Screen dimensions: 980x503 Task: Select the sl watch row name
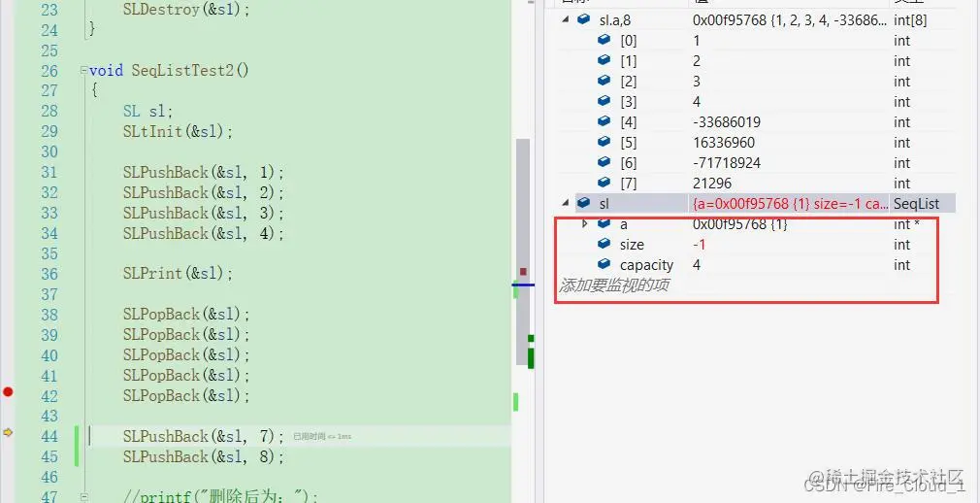tap(604, 203)
